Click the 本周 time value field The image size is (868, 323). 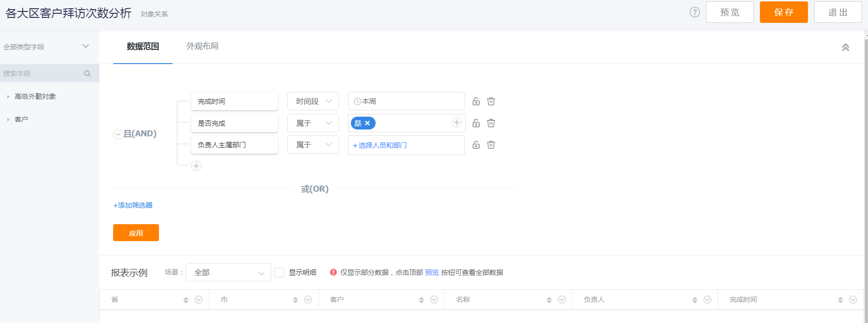pyautogui.click(x=406, y=102)
